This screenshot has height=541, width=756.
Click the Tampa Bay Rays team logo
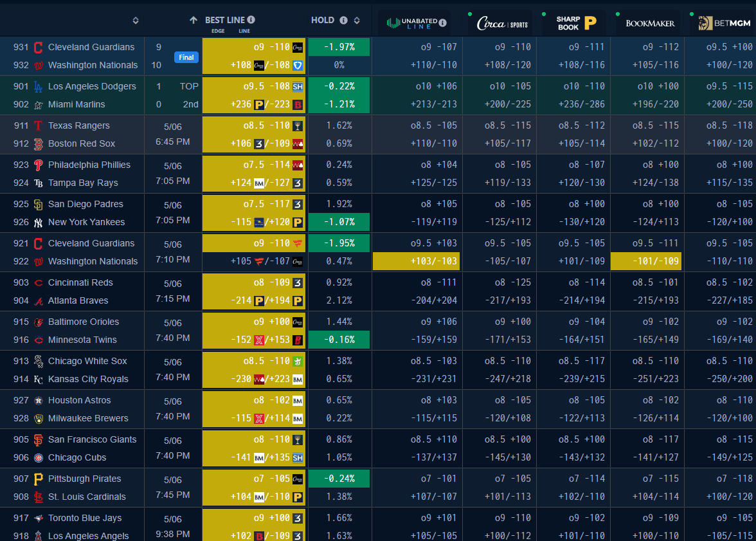[x=39, y=183]
